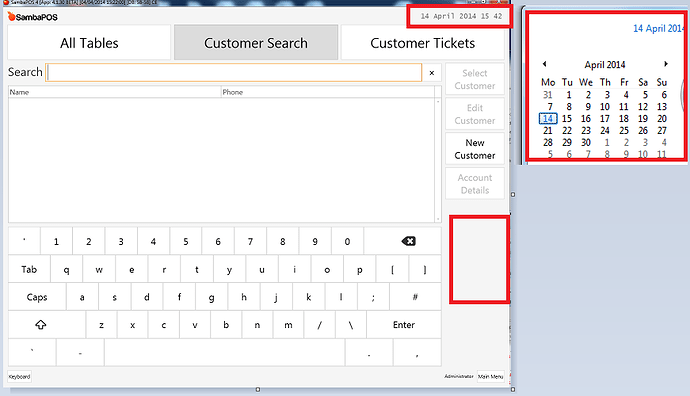The height and width of the screenshot is (396, 690).
Task: Switch to Customer Search tab
Action: (x=256, y=43)
